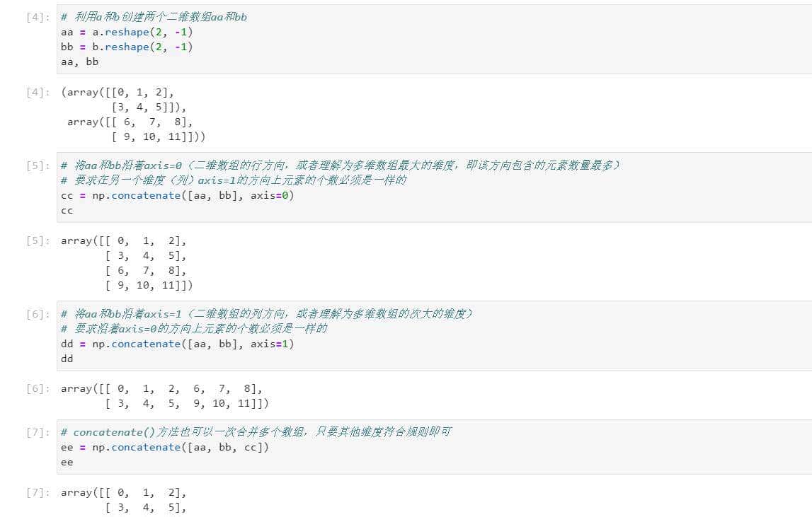The height and width of the screenshot is (517, 812).
Task: Click the first comment line in cell 5
Action: 340,165
